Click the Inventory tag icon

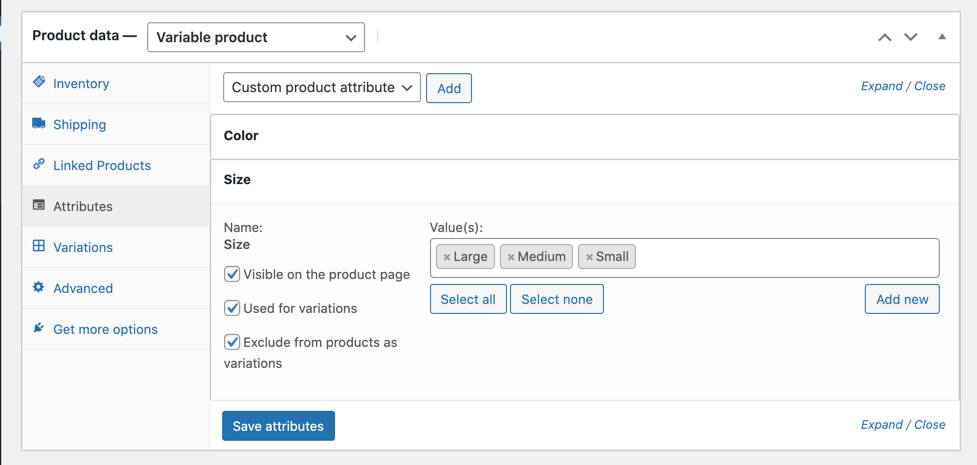coord(39,82)
